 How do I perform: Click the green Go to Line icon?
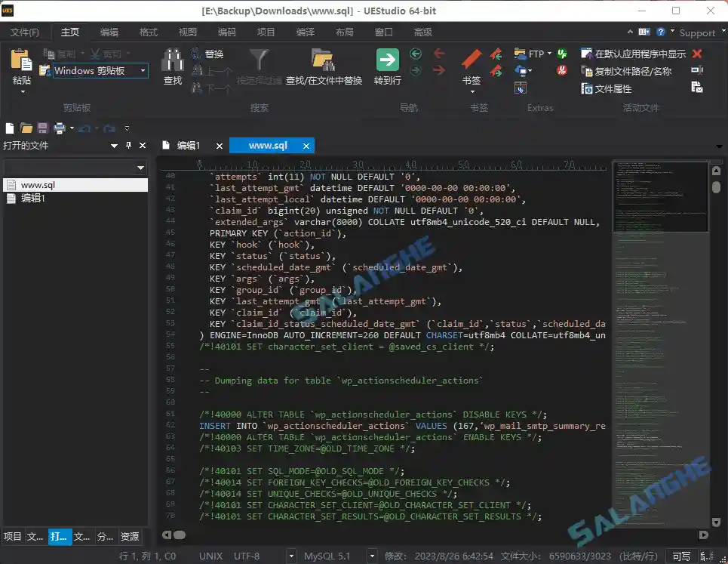click(387, 62)
